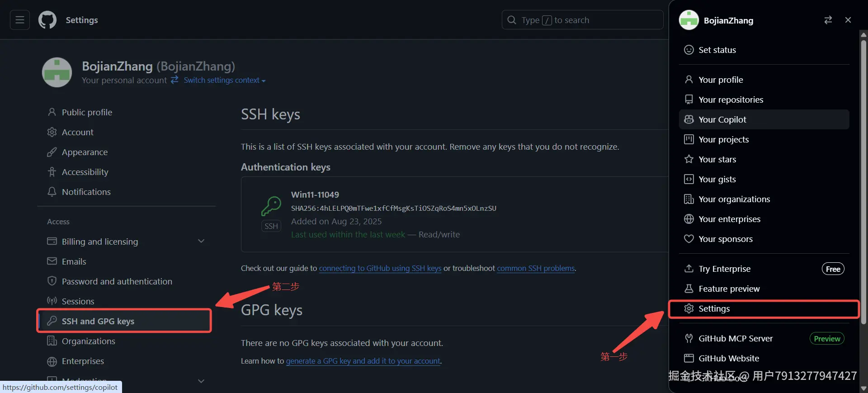Click the switch account arrows icon in the user panel
The height and width of the screenshot is (393, 868).
coord(828,20)
